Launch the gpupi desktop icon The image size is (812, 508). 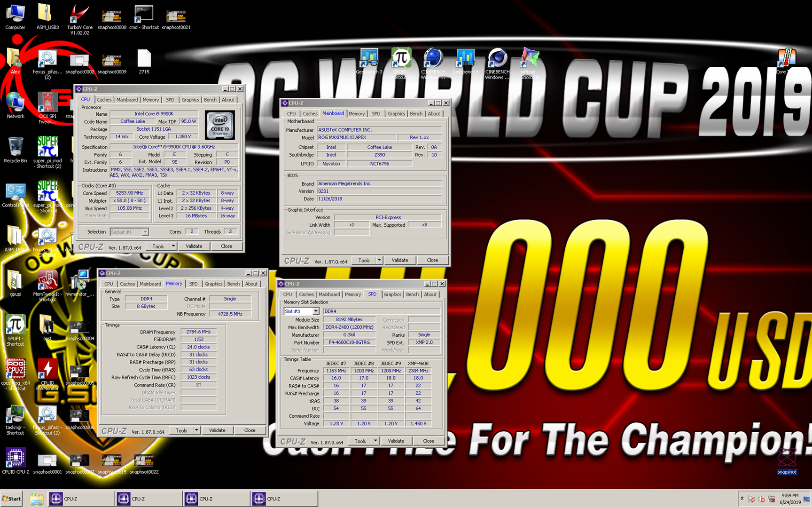(15, 284)
